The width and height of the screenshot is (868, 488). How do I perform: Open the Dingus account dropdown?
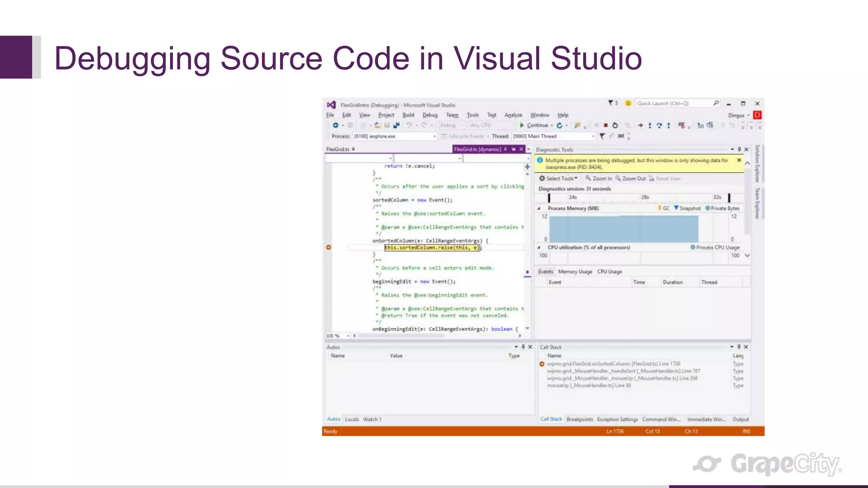(x=748, y=115)
